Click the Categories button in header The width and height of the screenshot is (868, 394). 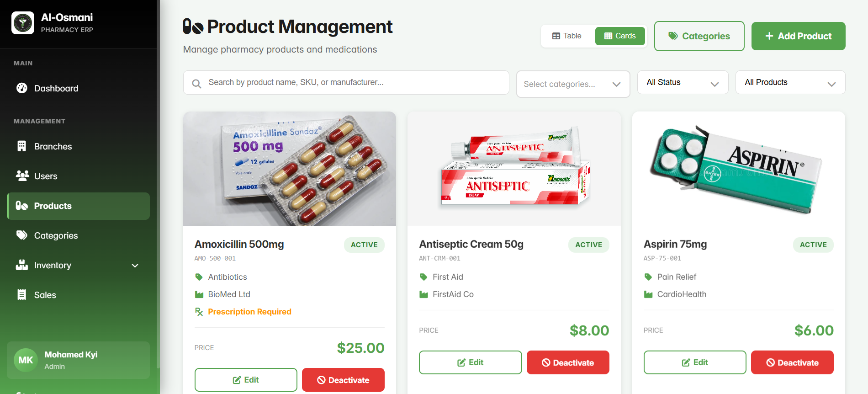coord(699,36)
